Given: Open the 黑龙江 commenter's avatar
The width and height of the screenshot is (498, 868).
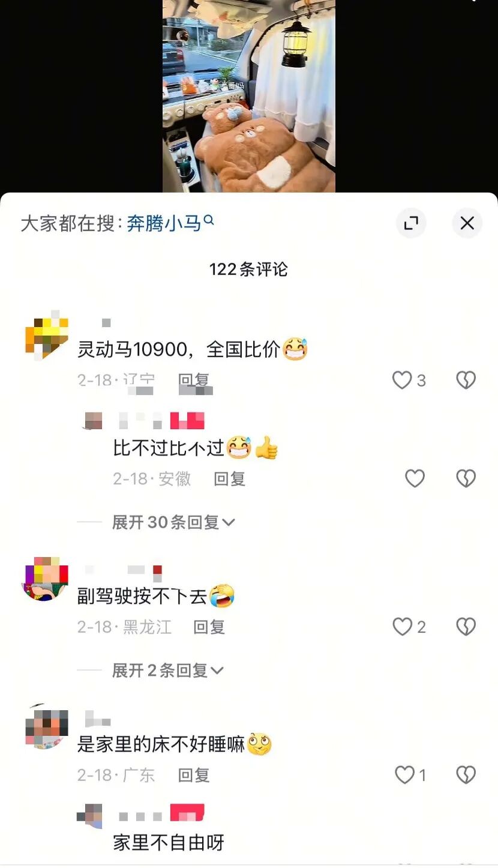Looking at the screenshot, I should [45, 579].
